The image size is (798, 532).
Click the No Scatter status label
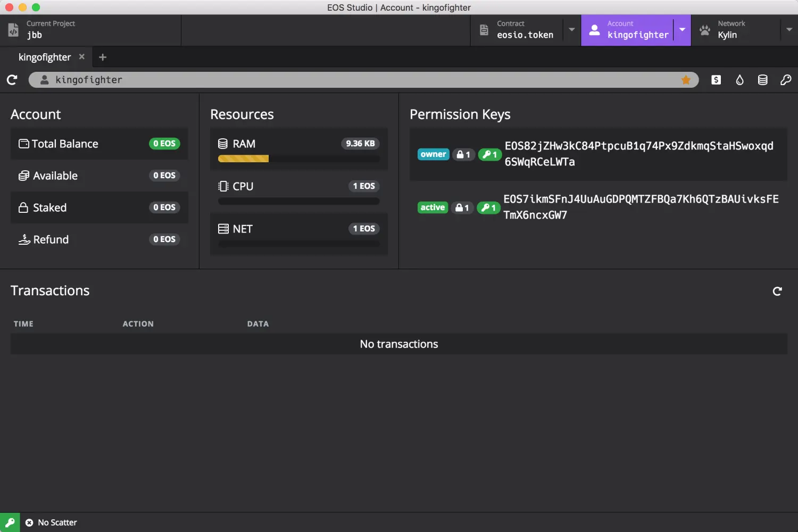(57, 522)
